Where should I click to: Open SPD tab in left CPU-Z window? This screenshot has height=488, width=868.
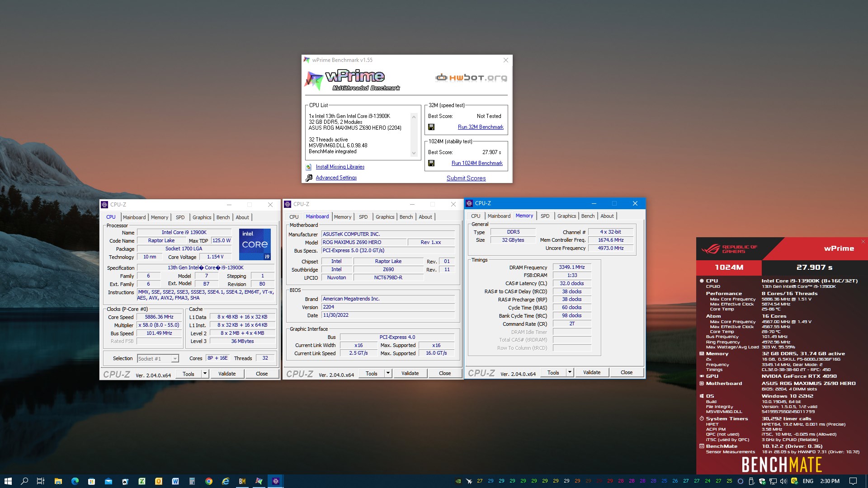(180, 217)
